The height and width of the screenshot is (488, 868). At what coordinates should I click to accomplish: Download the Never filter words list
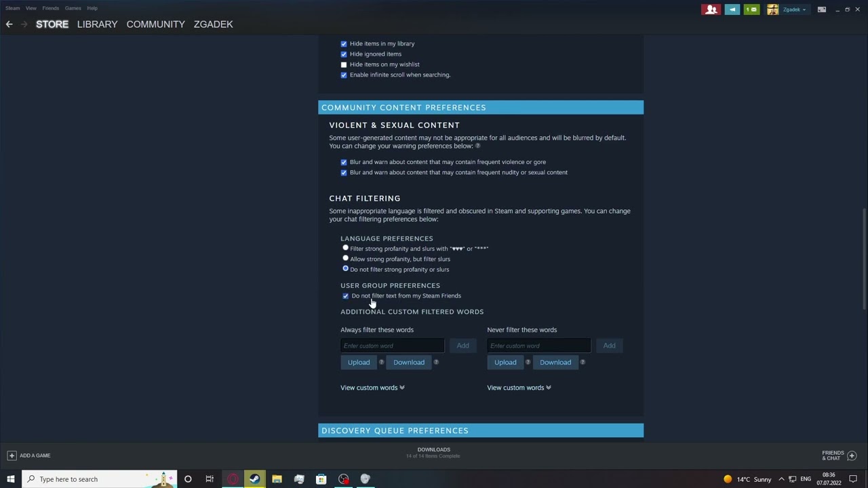coord(555,362)
